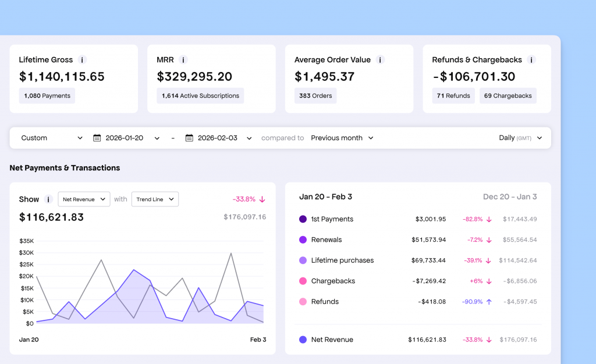Click the calendar icon beside 2026-01-20

click(97, 138)
